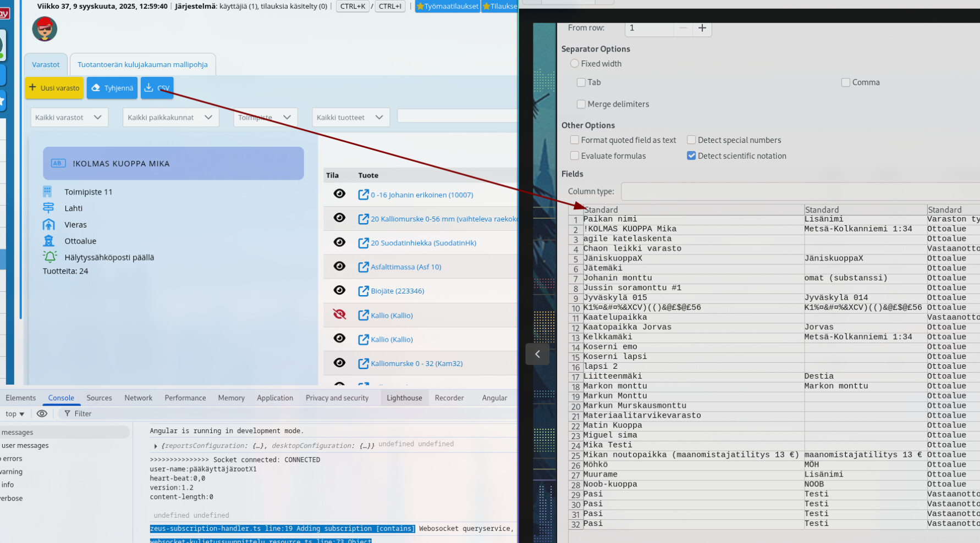Image resolution: width=980 pixels, height=543 pixels.
Task: Open Tuotantoerän kulujakauman mallipohja tab
Action: [142, 64]
